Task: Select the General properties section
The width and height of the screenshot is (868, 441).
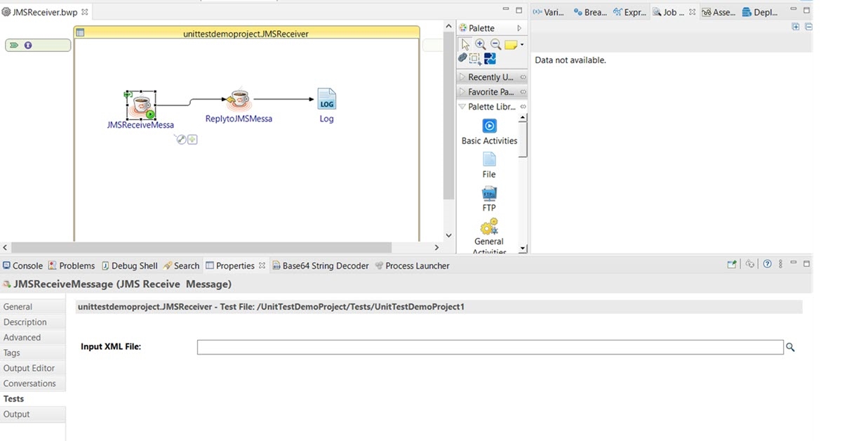Action: [32, 307]
